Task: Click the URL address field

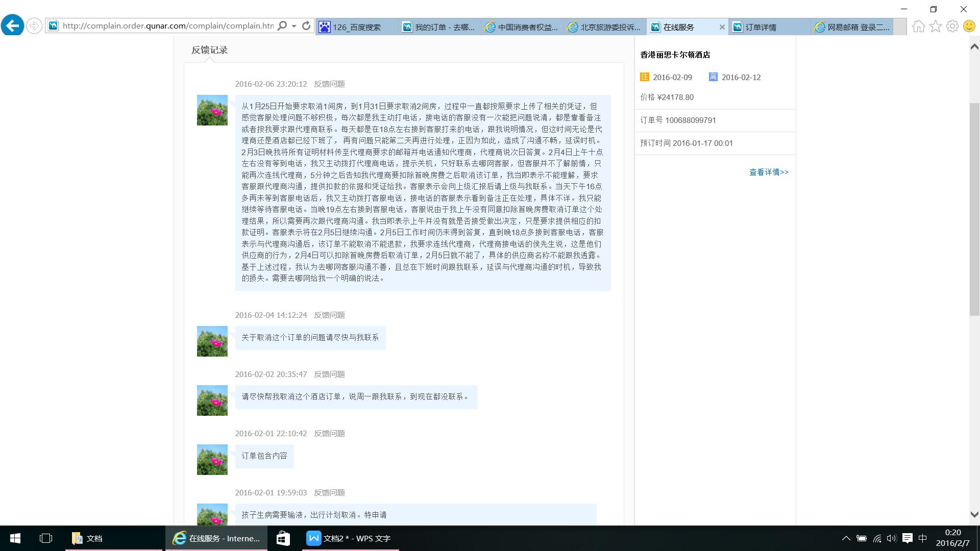Action: (x=167, y=26)
